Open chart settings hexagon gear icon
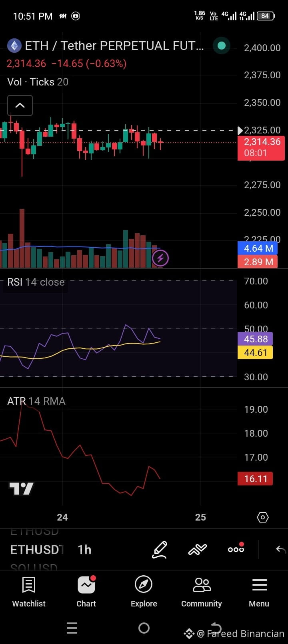Image resolution: width=288 pixels, height=644 pixels. pyautogui.click(x=262, y=517)
